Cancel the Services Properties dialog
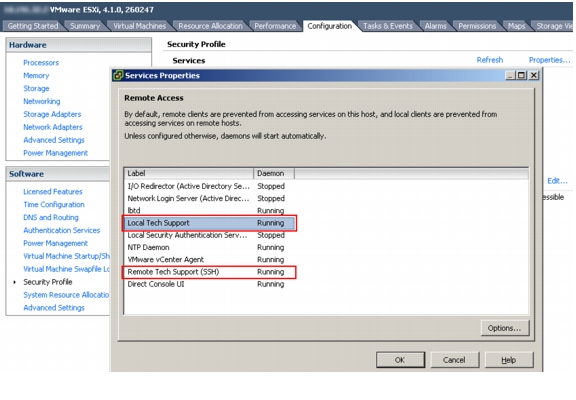 tap(454, 360)
